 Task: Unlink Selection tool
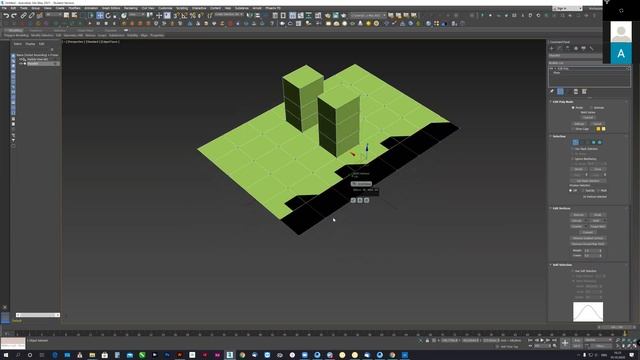(x=31, y=16)
